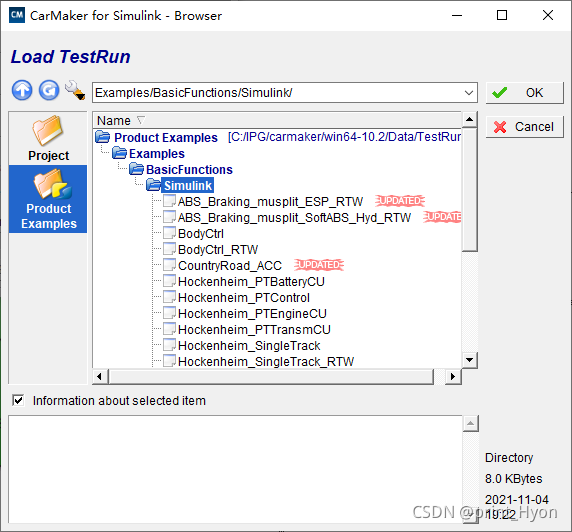The width and height of the screenshot is (572, 532).
Task: Maximize the Browser window
Action: [502, 15]
